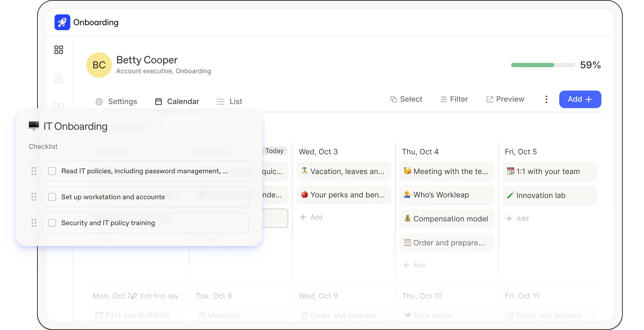Open the three-dot more options menu
The width and height of the screenshot is (644, 330).
coord(546,99)
